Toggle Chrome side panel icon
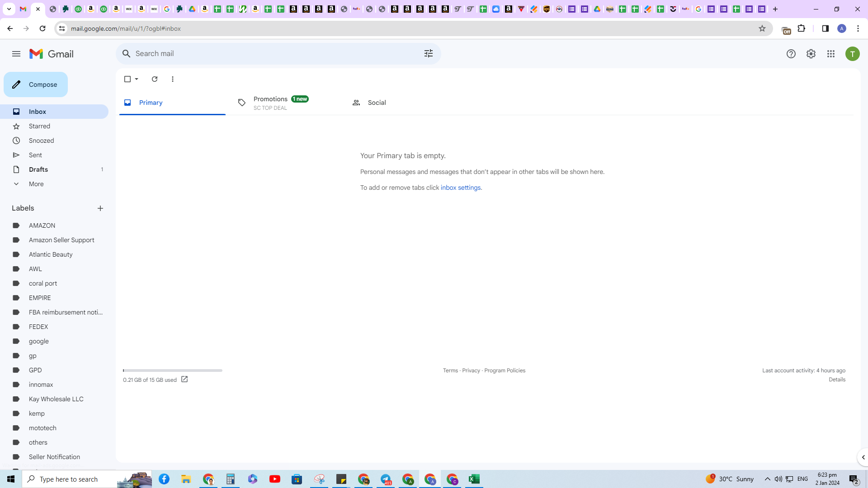 pyautogui.click(x=826, y=28)
